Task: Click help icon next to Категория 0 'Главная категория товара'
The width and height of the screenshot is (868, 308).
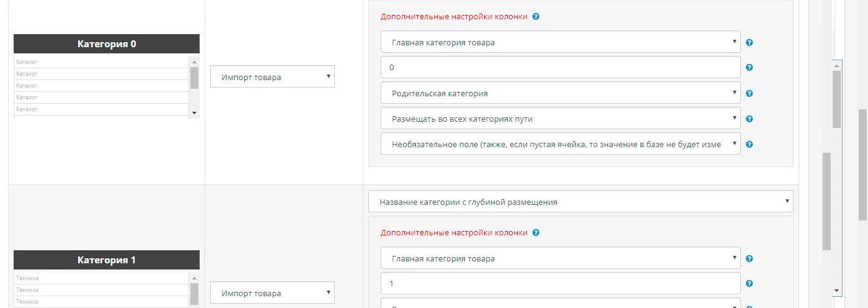Action: coord(749,43)
